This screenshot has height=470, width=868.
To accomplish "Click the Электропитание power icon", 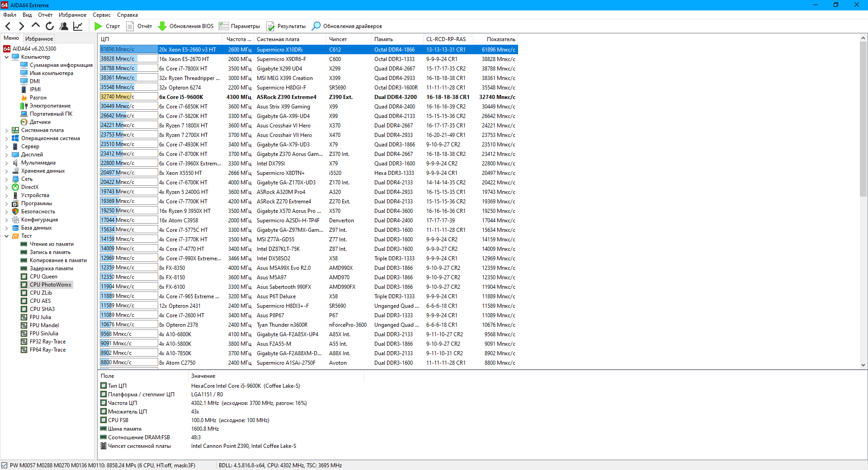I will [24, 106].
